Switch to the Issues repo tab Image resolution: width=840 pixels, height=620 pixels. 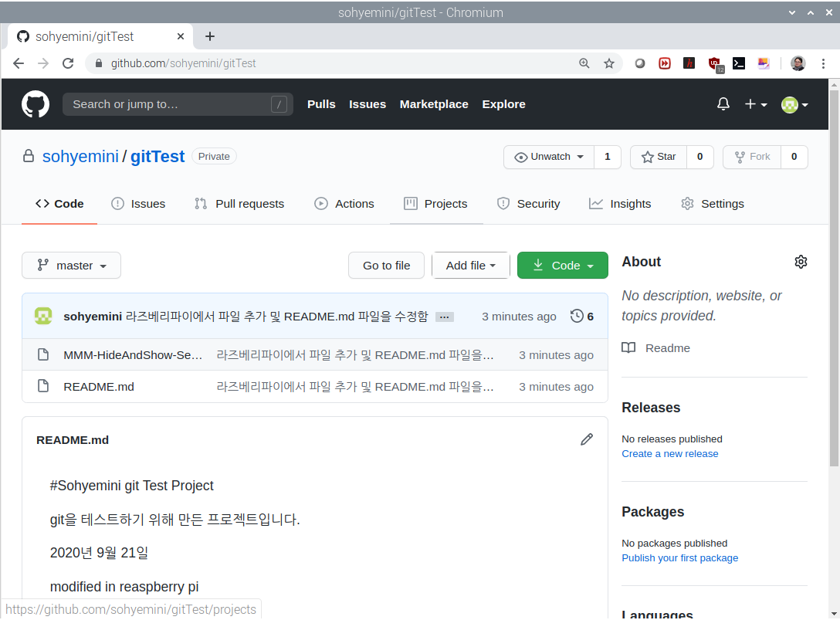[x=138, y=204]
